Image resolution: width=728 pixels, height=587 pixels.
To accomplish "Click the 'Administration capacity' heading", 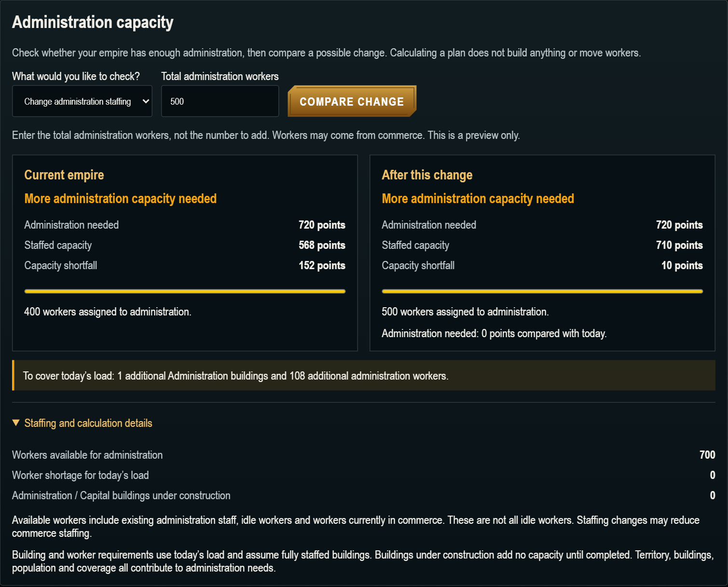I will tap(93, 22).
